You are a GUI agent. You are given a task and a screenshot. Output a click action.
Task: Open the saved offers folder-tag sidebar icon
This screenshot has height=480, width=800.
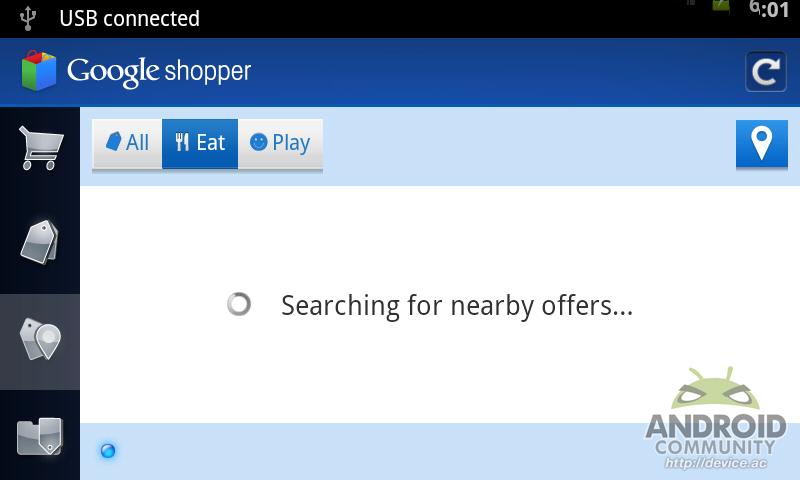point(40,436)
